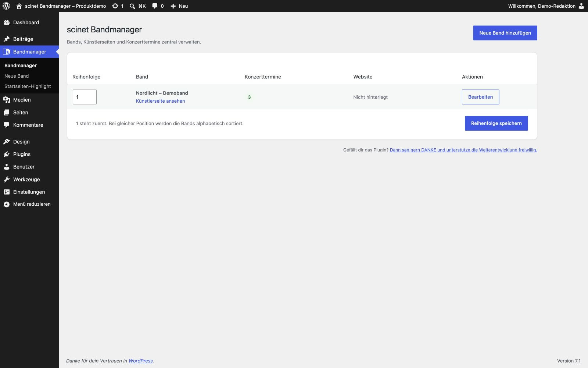The image size is (588, 368).
Task: Open the DANKE support donation link
Action: (x=463, y=150)
